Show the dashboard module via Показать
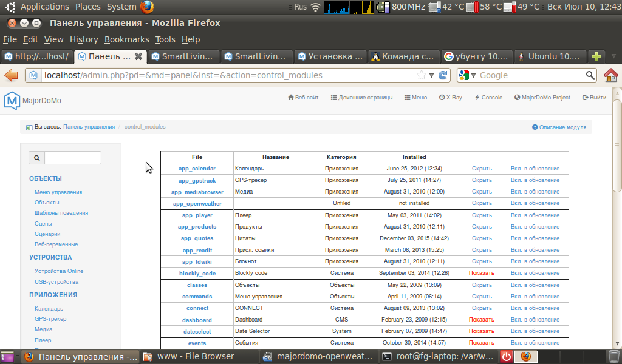The width and height of the screenshot is (622, 364). 481,320
